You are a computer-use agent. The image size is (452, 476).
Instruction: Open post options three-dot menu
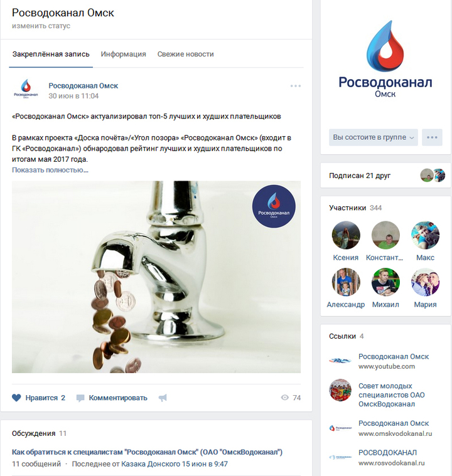point(296,86)
